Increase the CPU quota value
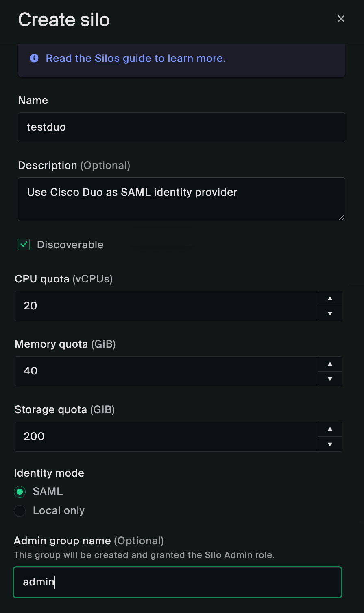Viewport: 364px width, 613px height. [x=330, y=298]
